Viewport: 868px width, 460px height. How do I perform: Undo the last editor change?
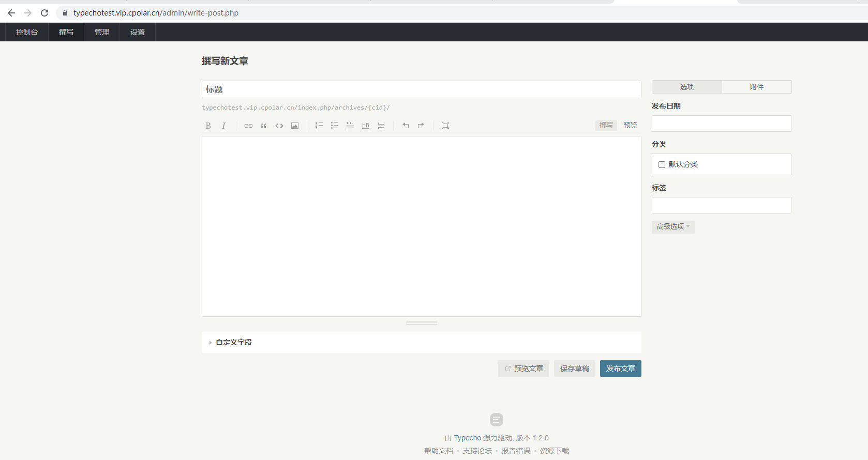coord(406,126)
